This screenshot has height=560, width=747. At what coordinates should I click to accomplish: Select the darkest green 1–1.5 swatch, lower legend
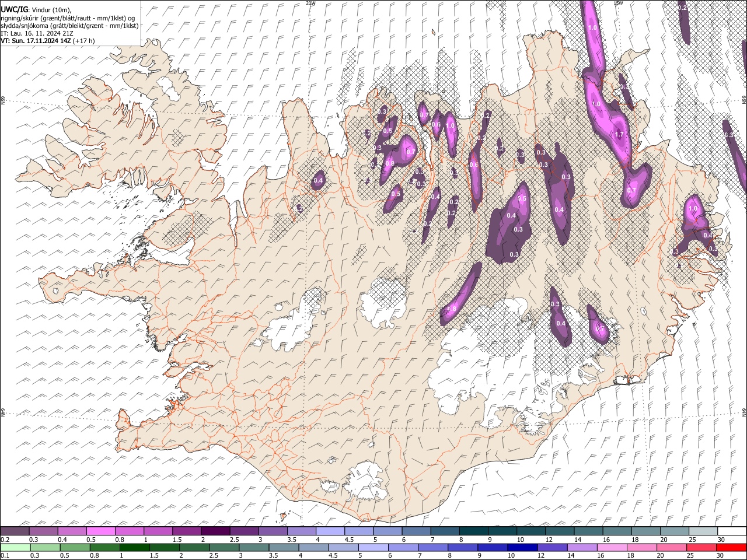click(x=135, y=547)
